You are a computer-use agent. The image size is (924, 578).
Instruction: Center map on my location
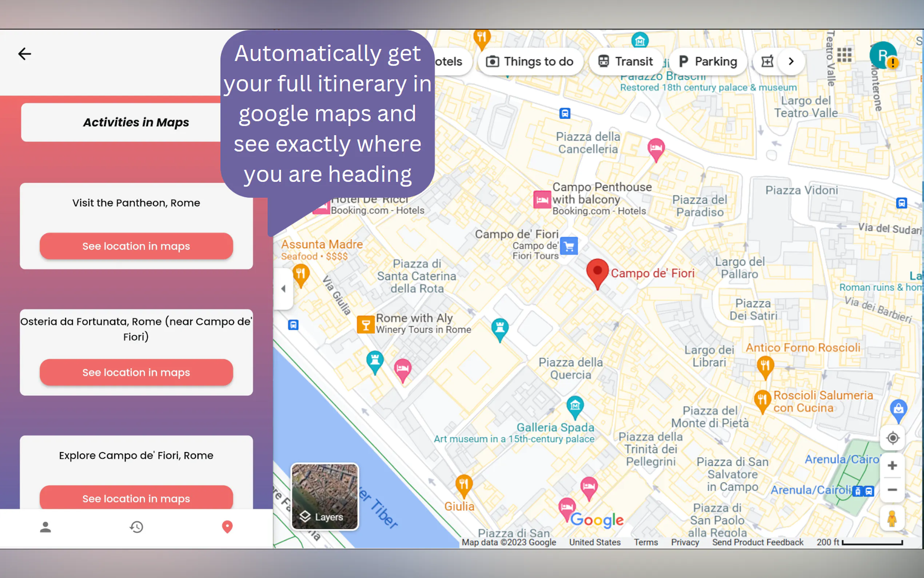[892, 438]
